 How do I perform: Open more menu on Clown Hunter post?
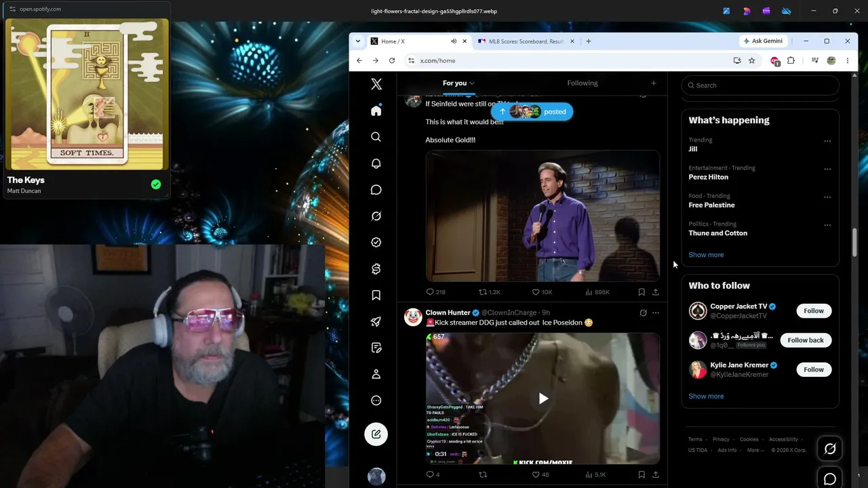[656, 313]
